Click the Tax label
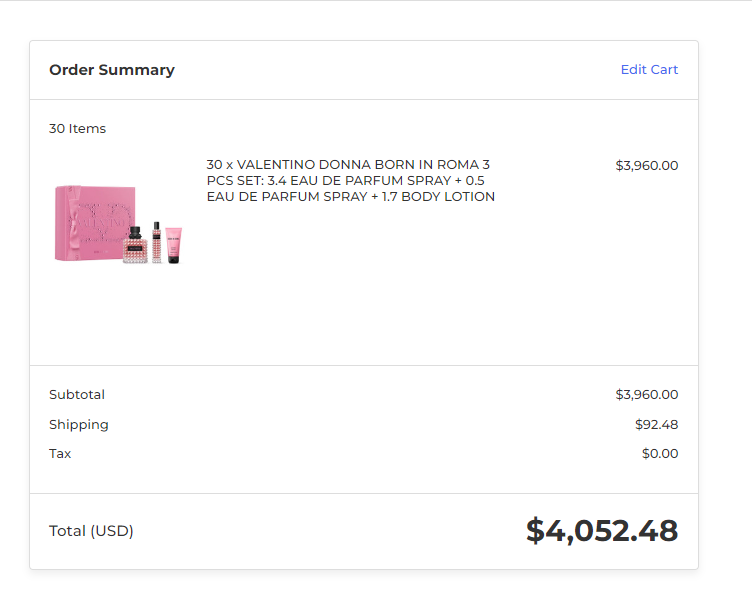The width and height of the screenshot is (752, 605). tap(60, 453)
